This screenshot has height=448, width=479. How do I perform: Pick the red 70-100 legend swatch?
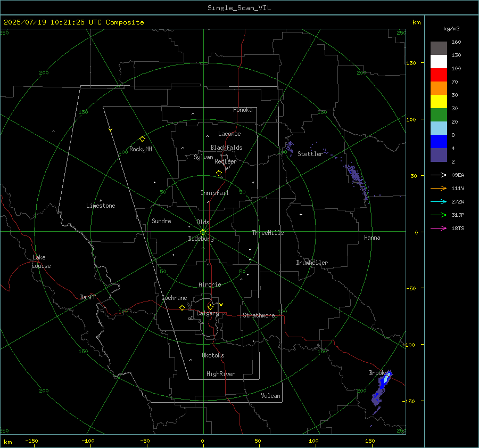(439, 75)
